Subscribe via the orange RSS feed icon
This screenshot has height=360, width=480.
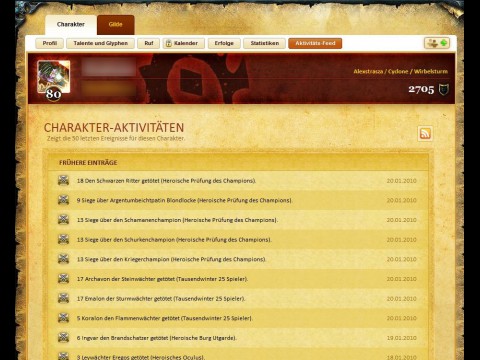pyautogui.click(x=425, y=133)
